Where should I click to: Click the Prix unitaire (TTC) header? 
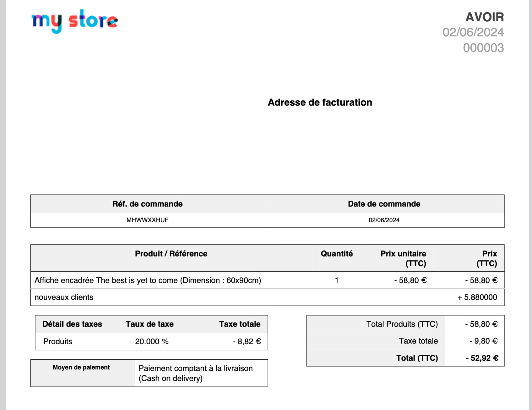(403, 258)
